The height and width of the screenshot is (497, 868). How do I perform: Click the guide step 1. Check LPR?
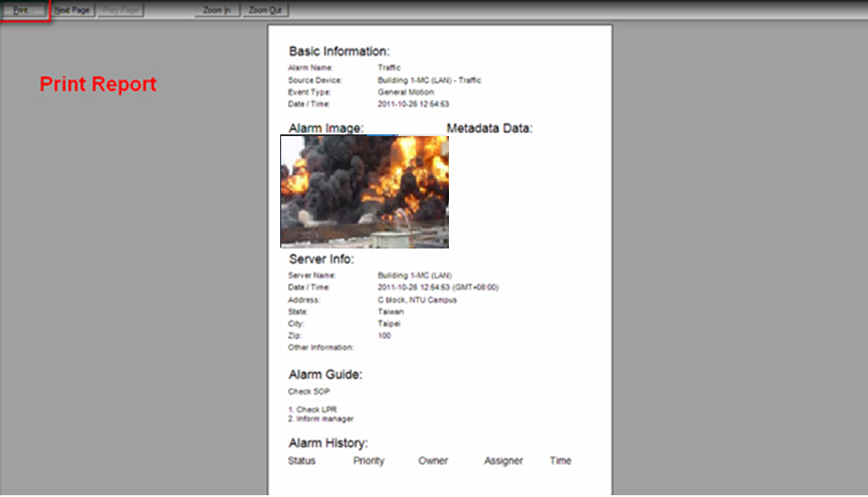(313, 409)
